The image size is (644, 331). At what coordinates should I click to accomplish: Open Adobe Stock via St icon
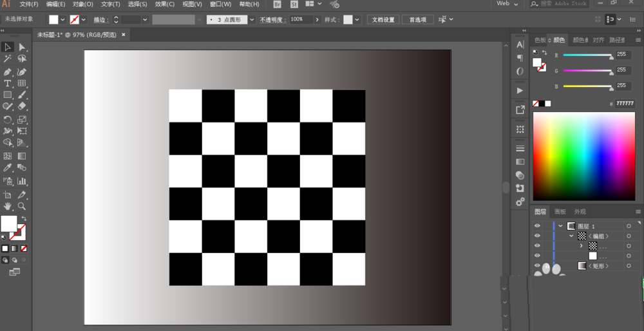pos(294,5)
